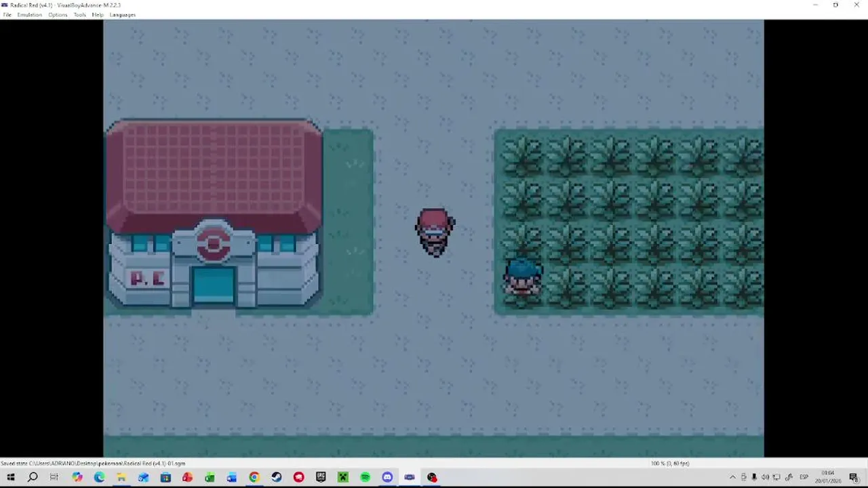Open the red round app taskbar icon
The width and height of the screenshot is (868, 488).
(298, 478)
